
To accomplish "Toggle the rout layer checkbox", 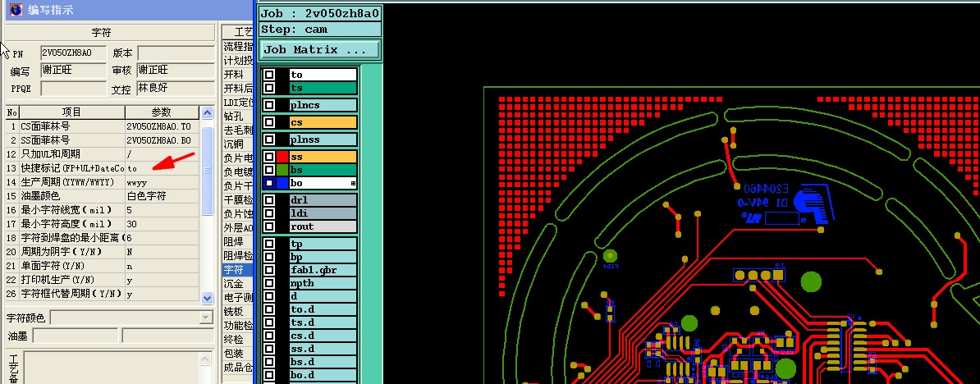I will [x=269, y=226].
